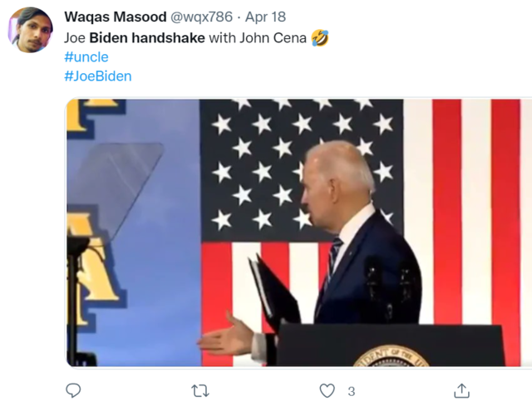Retweet this post using the arrows icon
The height and width of the screenshot is (411, 532).
click(x=200, y=391)
